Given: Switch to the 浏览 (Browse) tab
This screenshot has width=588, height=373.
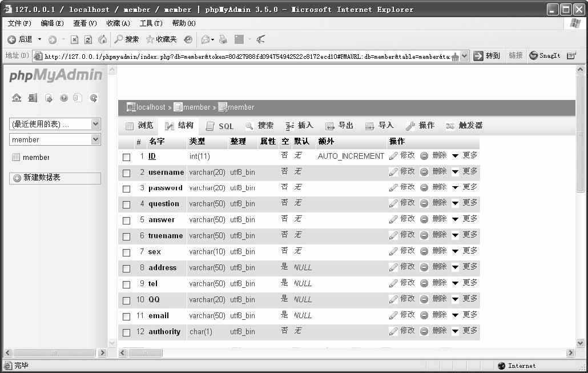Looking at the screenshot, I should (139, 126).
